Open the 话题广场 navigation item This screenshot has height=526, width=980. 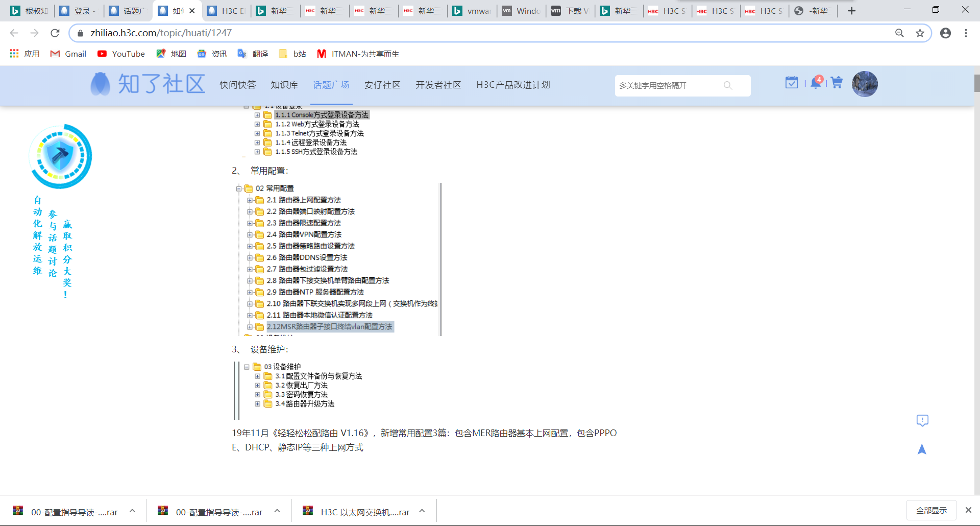(x=331, y=85)
